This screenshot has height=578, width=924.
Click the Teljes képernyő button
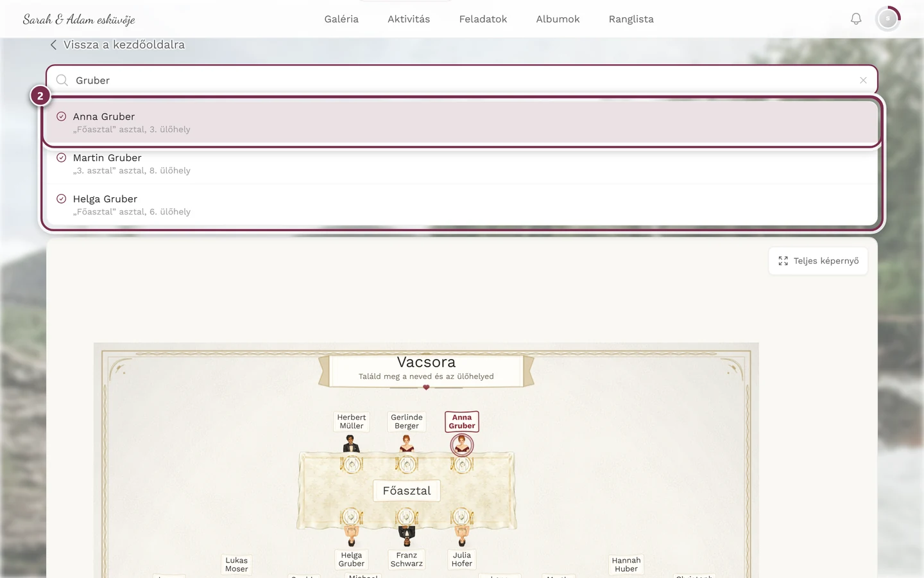pyautogui.click(x=818, y=261)
